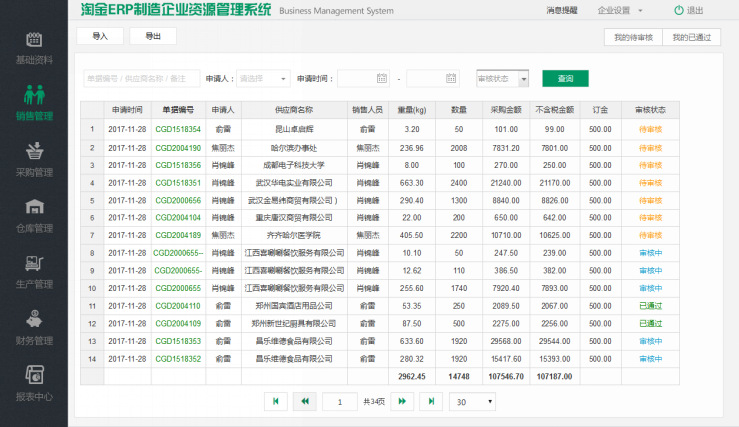Open page size dropdown showing 30

pos(472,401)
